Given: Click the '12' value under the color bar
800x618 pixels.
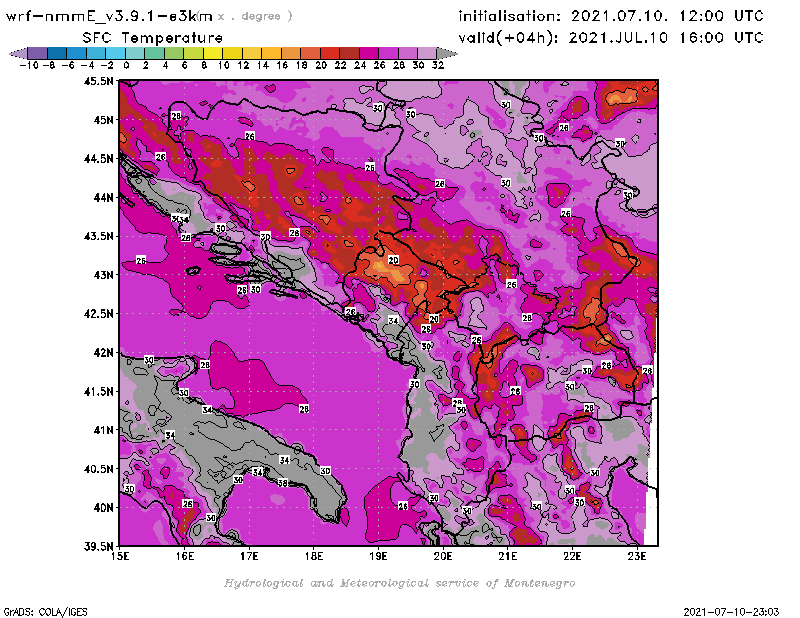Looking at the screenshot, I should point(243,65).
